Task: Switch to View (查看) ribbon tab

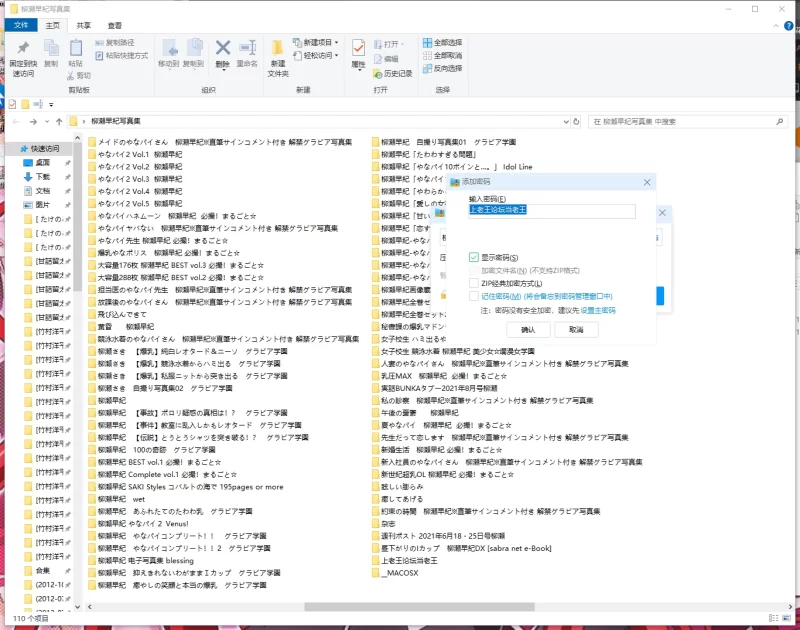Action: click(115, 25)
